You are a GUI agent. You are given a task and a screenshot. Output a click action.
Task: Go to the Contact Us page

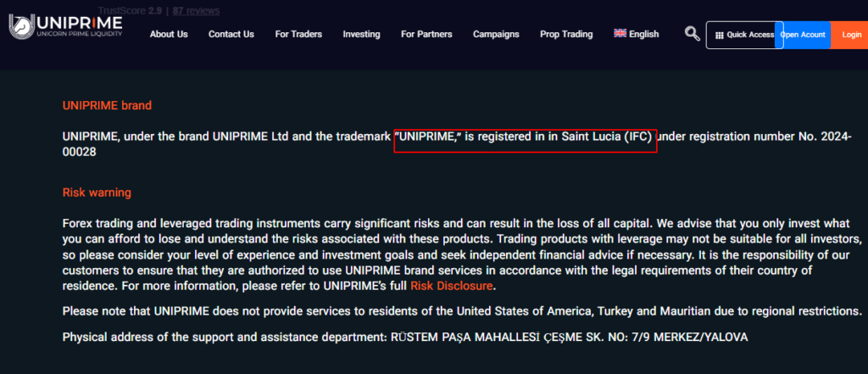[231, 34]
